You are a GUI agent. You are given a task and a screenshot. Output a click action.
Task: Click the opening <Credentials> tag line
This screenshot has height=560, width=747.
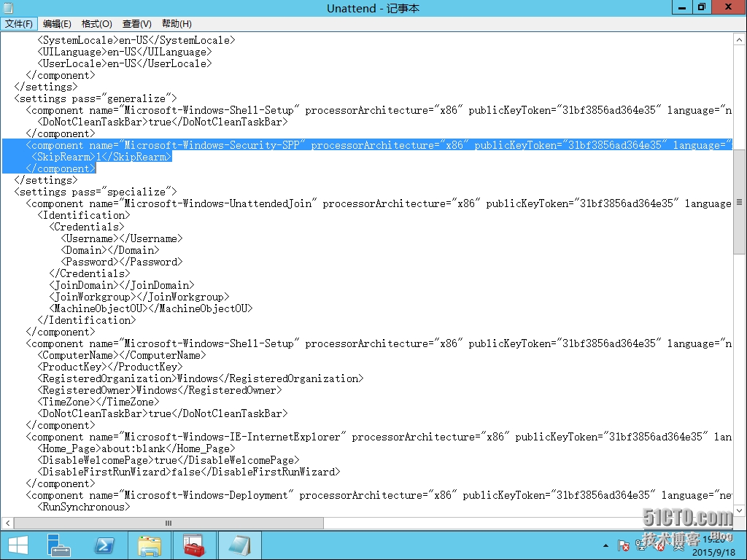click(87, 227)
